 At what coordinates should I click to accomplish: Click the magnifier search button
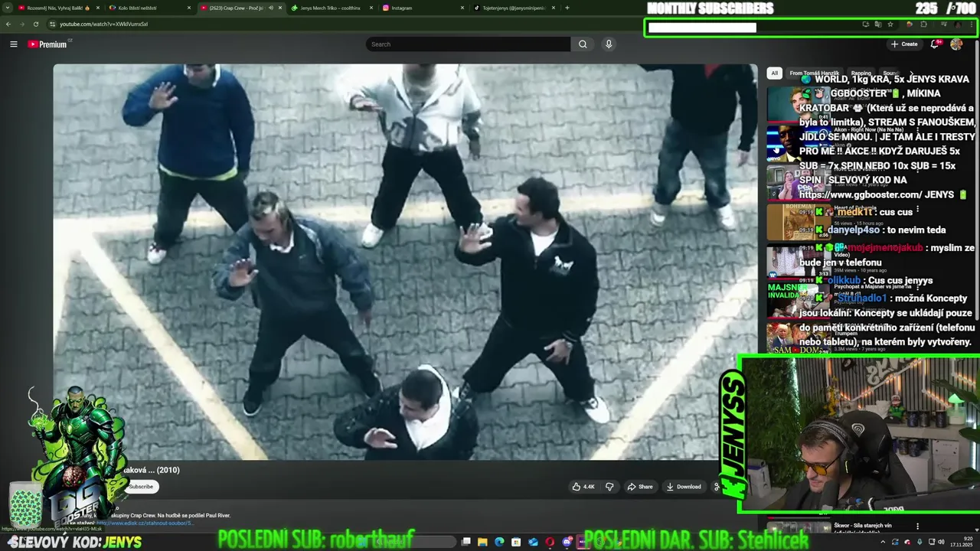coord(583,44)
